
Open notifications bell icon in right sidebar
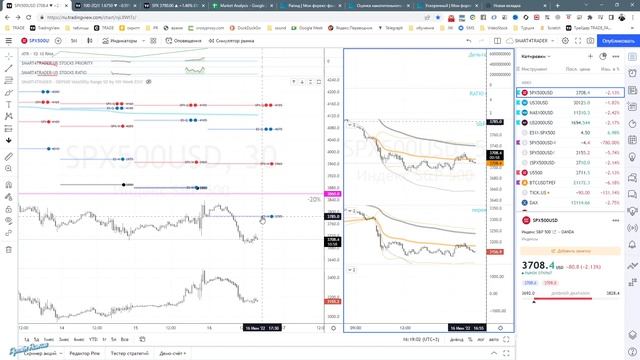[x=632, y=245]
